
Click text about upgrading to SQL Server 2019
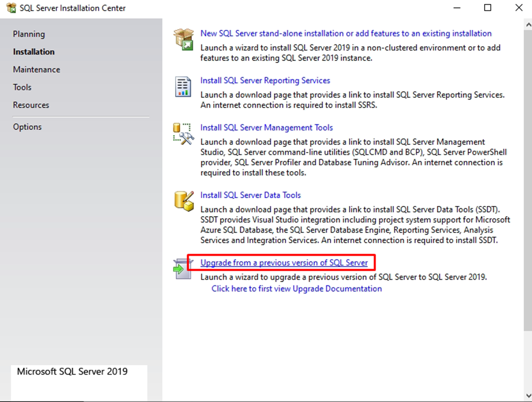click(343, 277)
